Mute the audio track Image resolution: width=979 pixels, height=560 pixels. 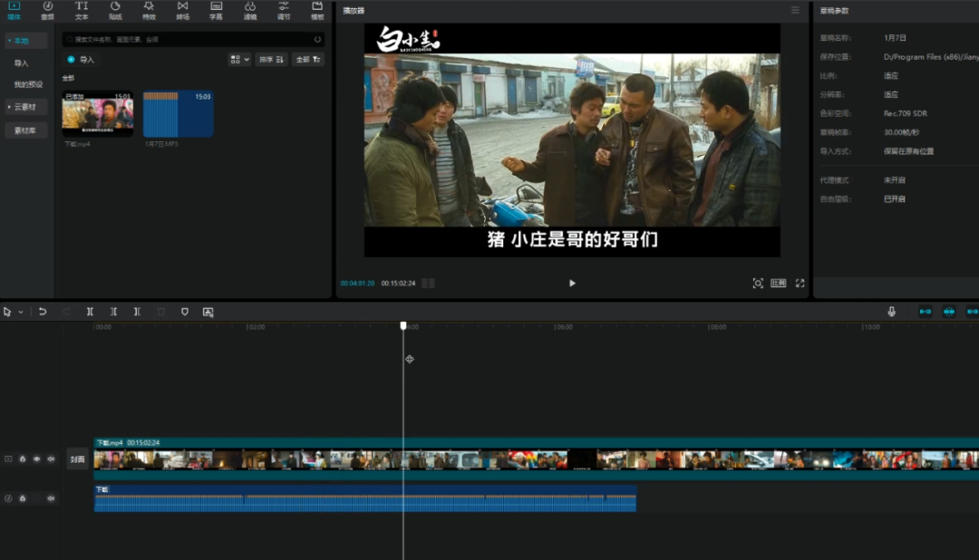coord(51,498)
